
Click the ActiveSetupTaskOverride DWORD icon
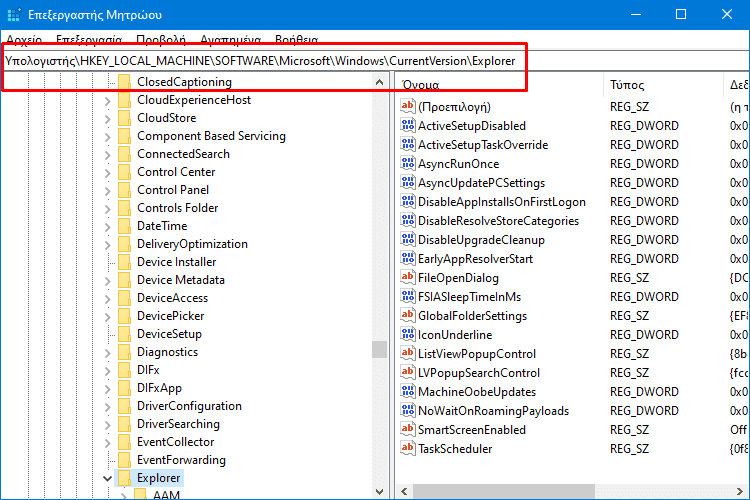tap(408, 144)
